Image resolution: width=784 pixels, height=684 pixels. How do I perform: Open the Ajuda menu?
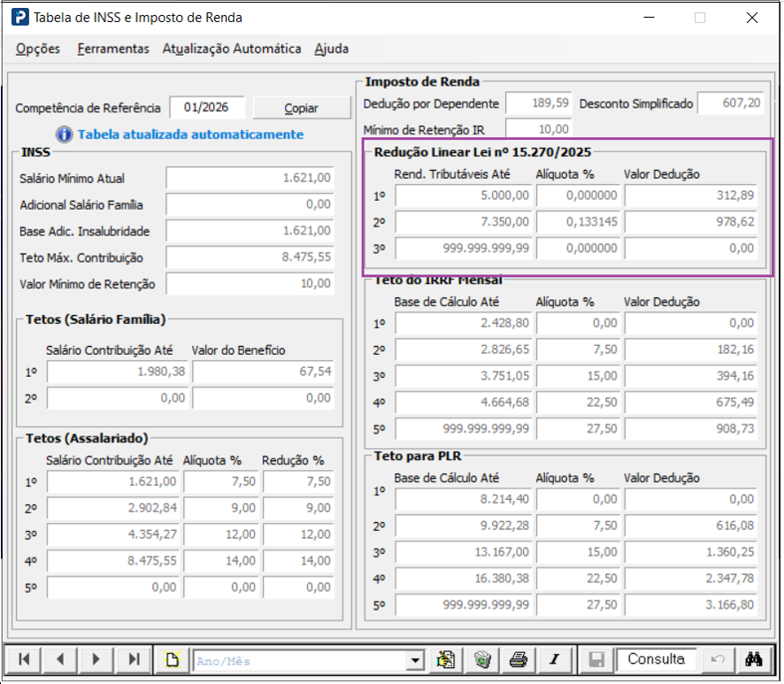[332, 49]
